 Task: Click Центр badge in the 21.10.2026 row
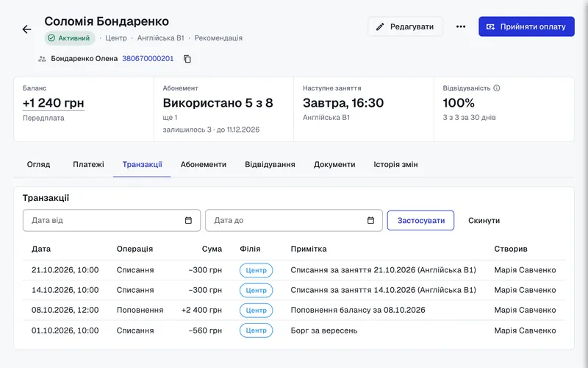point(256,270)
